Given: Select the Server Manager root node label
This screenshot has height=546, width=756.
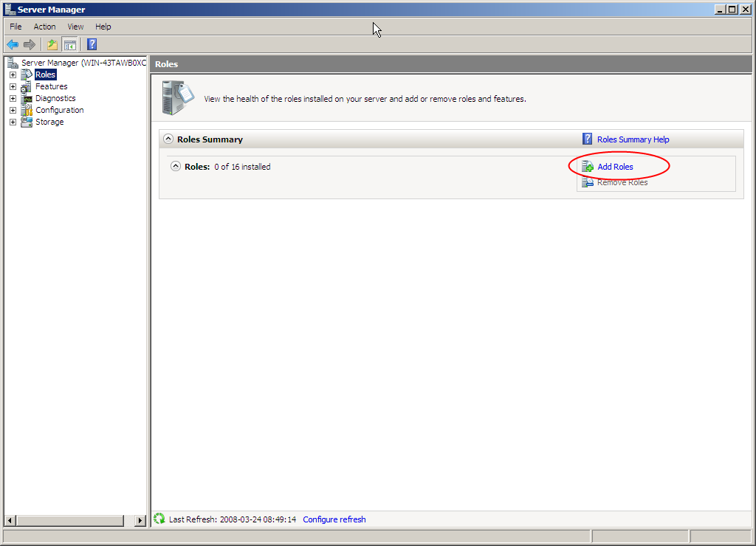Looking at the screenshot, I should pyautogui.click(x=83, y=63).
